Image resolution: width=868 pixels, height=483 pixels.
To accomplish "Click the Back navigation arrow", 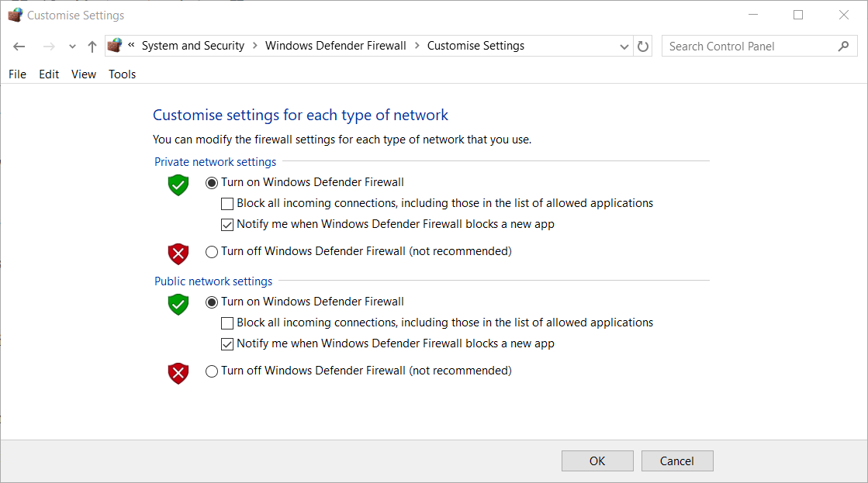I will pos(19,47).
